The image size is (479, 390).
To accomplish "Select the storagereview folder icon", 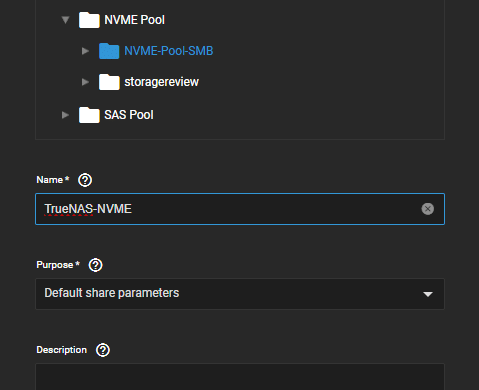I will click(109, 82).
